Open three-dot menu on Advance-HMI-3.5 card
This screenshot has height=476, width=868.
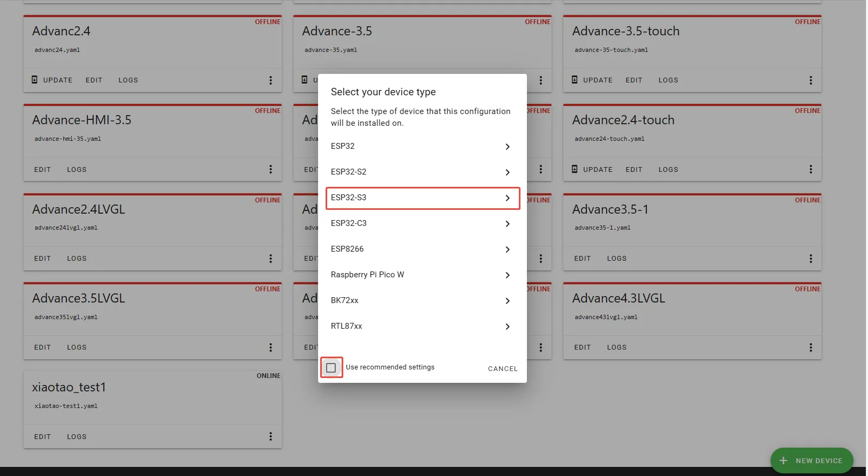(270, 169)
